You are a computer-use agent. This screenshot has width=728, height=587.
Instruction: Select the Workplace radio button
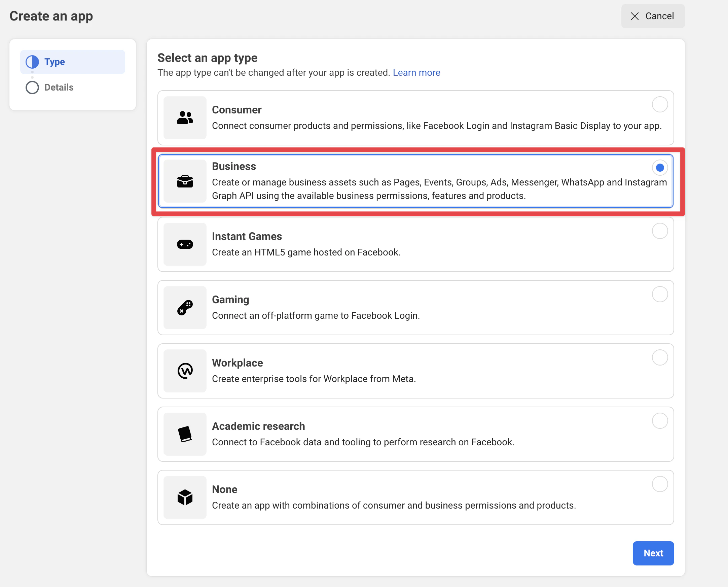pyautogui.click(x=660, y=357)
